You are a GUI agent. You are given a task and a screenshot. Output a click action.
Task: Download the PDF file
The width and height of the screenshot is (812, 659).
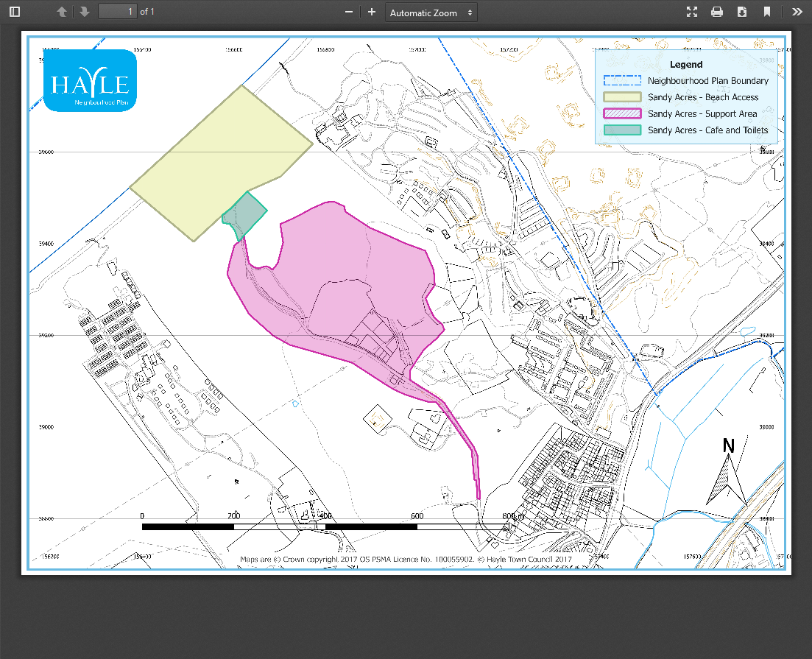[742, 12]
